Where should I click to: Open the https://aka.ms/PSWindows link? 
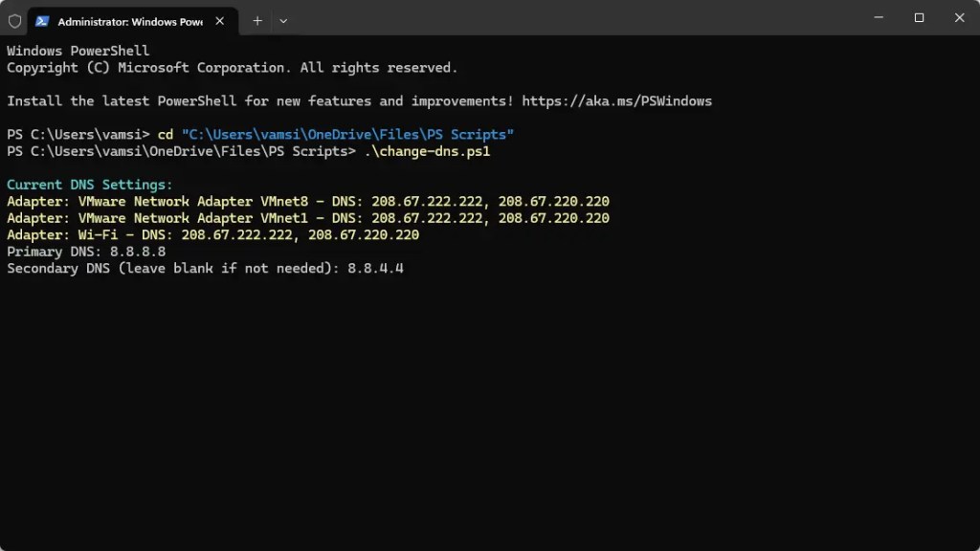[x=617, y=101]
